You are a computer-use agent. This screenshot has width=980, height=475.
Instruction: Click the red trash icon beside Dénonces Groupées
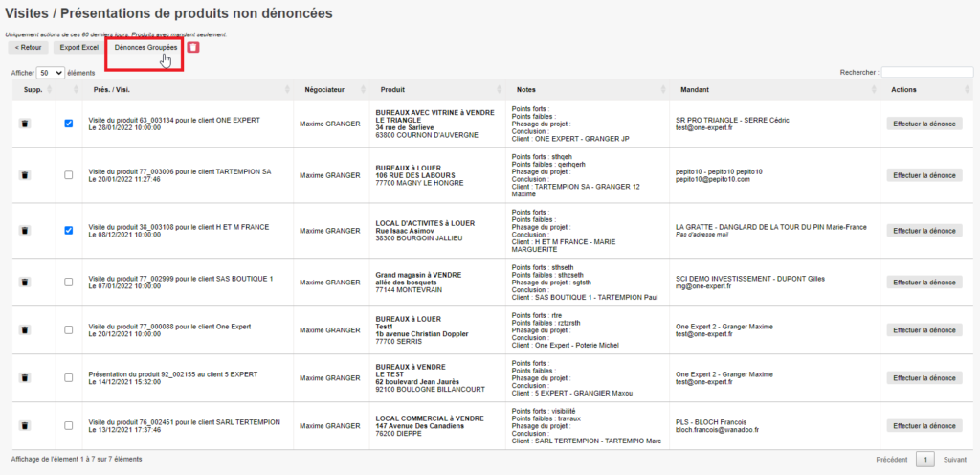click(193, 47)
